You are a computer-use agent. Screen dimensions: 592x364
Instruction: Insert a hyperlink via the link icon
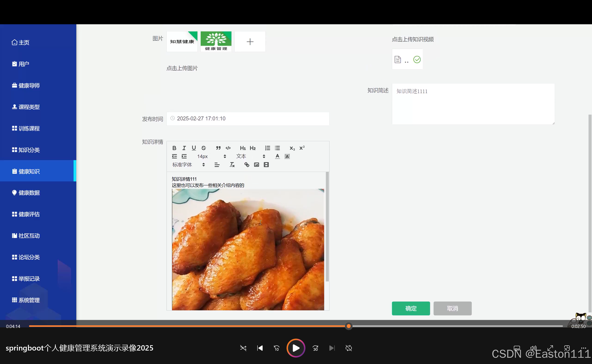(x=247, y=165)
